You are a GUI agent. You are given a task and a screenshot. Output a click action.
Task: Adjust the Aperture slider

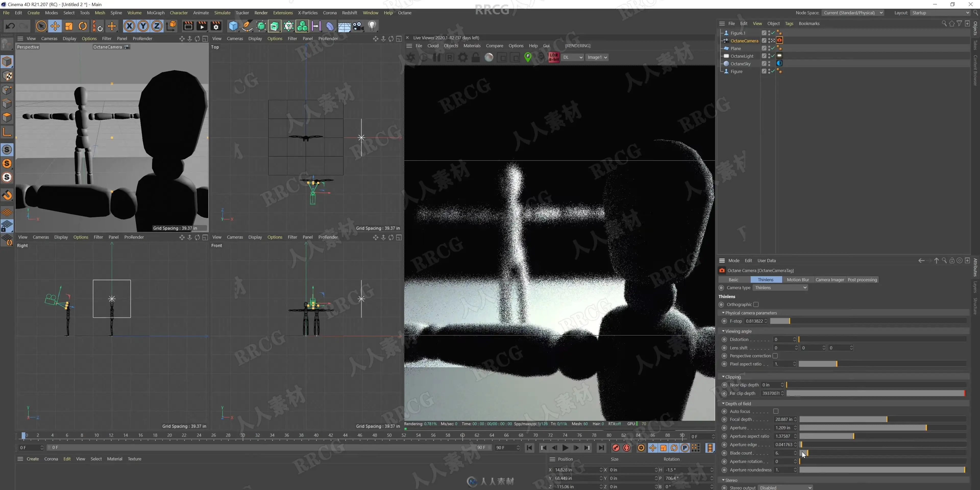[x=883, y=428]
